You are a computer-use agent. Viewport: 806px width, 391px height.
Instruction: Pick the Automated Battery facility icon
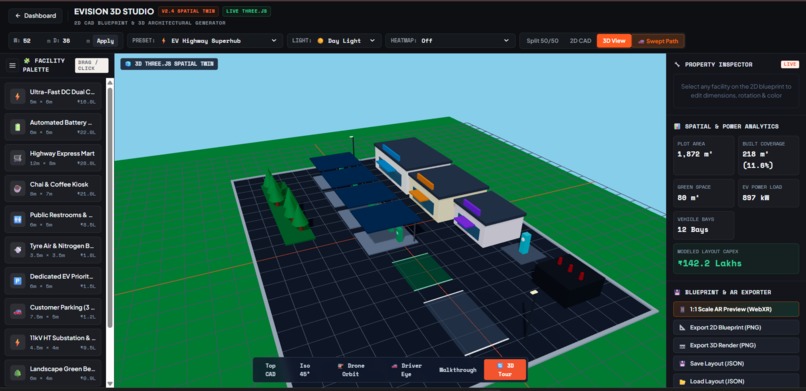tap(18, 127)
